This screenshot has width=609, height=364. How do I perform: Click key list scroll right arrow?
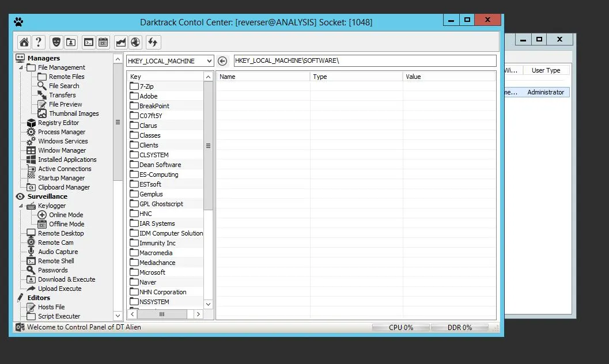(x=198, y=314)
